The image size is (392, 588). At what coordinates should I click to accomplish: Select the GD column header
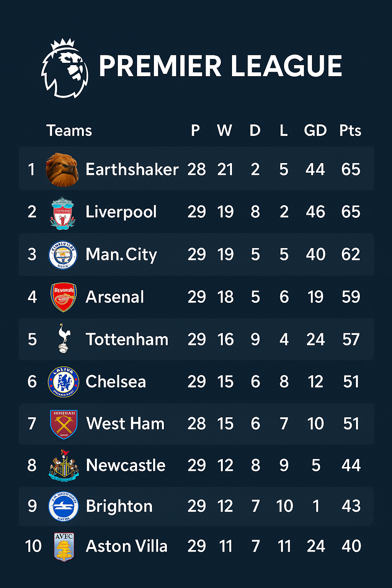tap(315, 131)
